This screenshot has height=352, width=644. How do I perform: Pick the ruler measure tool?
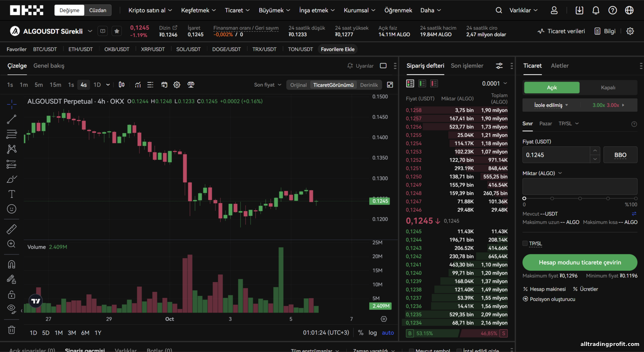click(12, 229)
